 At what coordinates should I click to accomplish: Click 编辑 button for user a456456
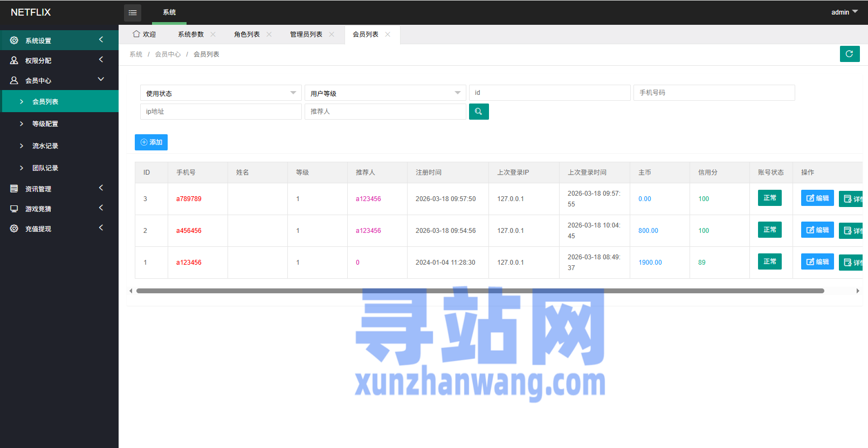tap(817, 230)
